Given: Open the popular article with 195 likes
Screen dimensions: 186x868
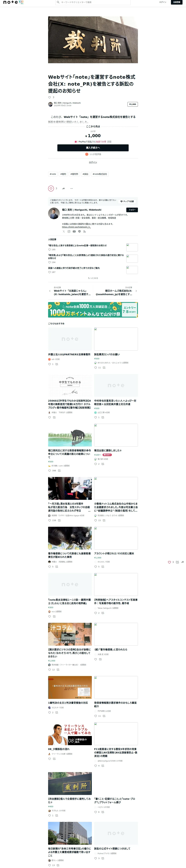Looking at the screenshot, I should (x=77, y=245).
